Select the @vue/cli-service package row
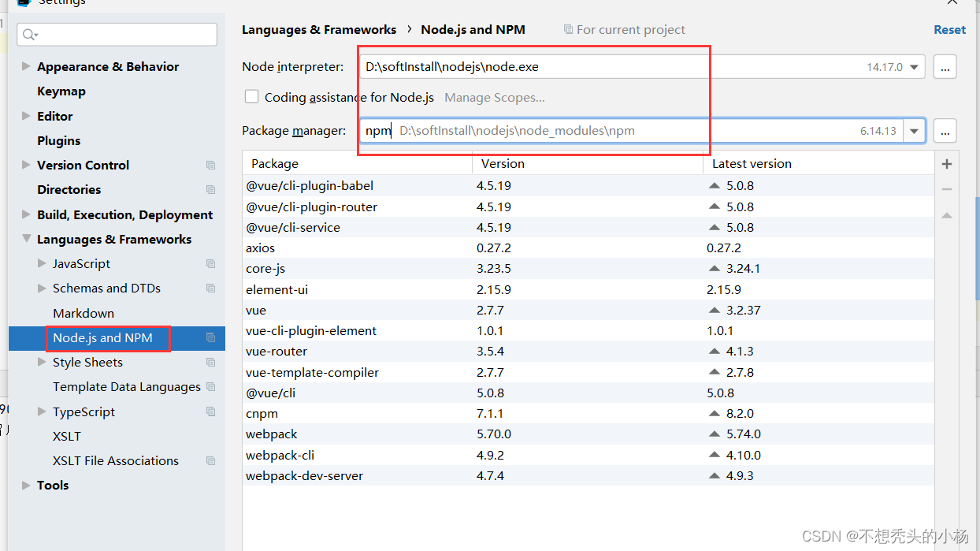 588,228
